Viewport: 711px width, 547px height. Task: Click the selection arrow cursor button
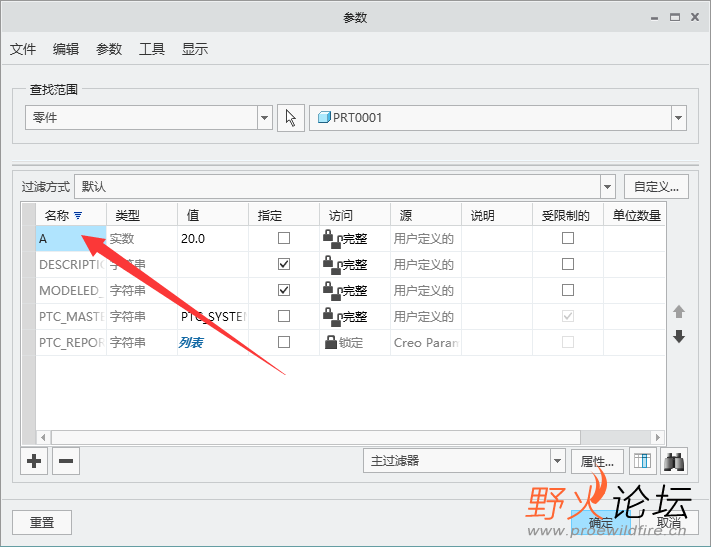pyautogui.click(x=291, y=118)
